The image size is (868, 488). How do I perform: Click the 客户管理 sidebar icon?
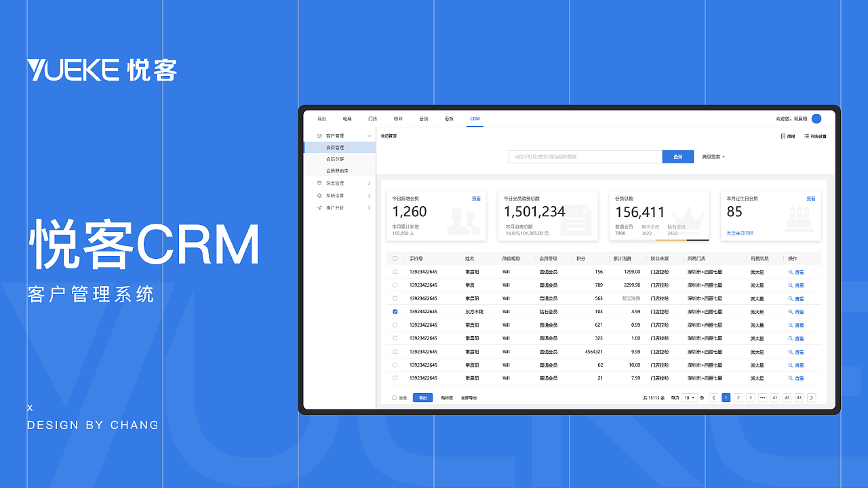319,136
